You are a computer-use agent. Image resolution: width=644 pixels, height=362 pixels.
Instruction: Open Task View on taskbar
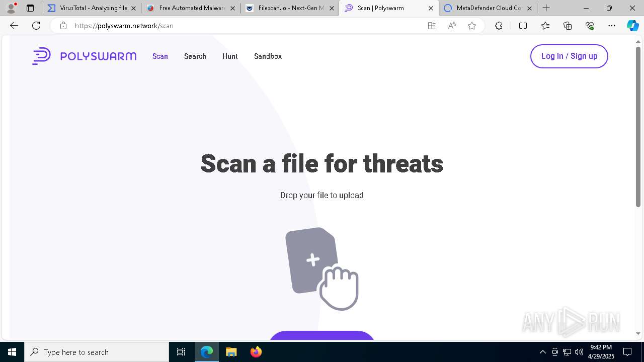click(x=181, y=352)
